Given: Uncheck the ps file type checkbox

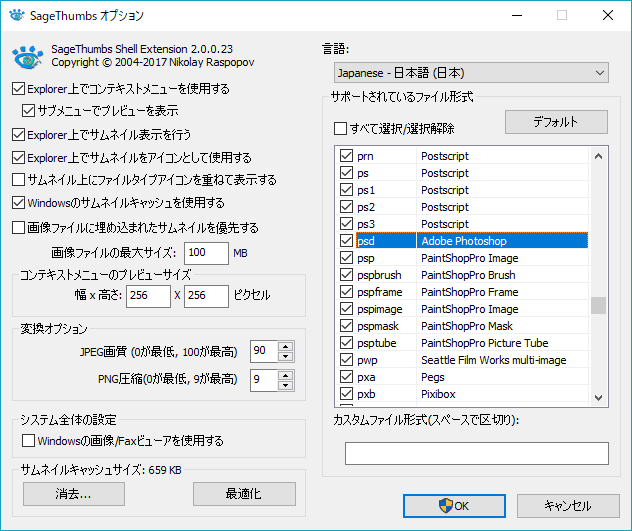Looking at the screenshot, I should pyautogui.click(x=346, y=173).
